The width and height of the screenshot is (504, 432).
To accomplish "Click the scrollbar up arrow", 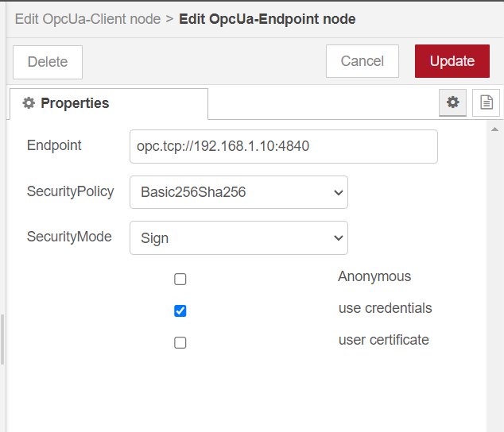I will [x=494, y=129].
